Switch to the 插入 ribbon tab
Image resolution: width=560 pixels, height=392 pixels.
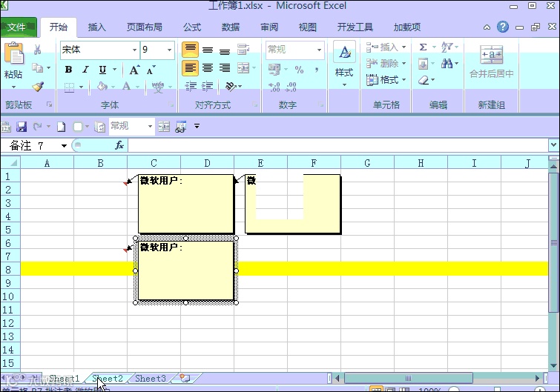pyautogui.click(x=96, y=27)
